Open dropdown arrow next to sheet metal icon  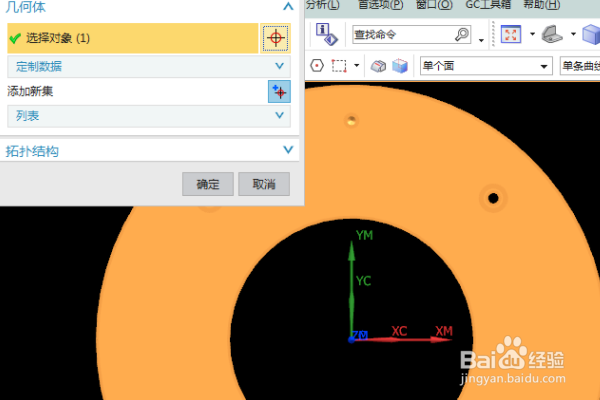click(x=573, y=34)
